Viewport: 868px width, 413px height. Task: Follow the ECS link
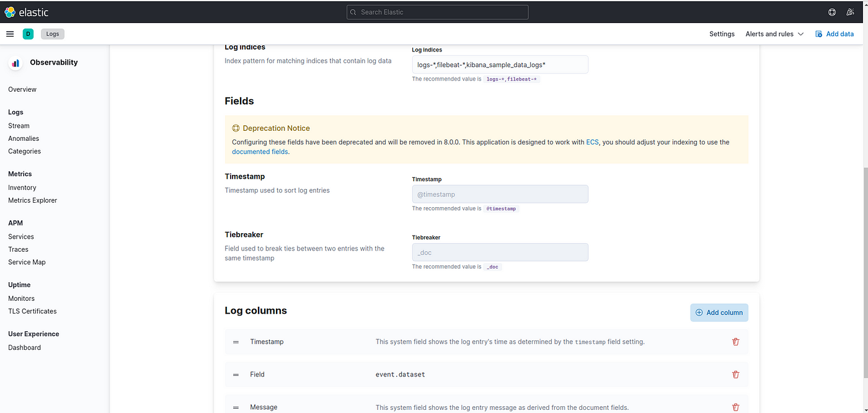click(593, 142)
